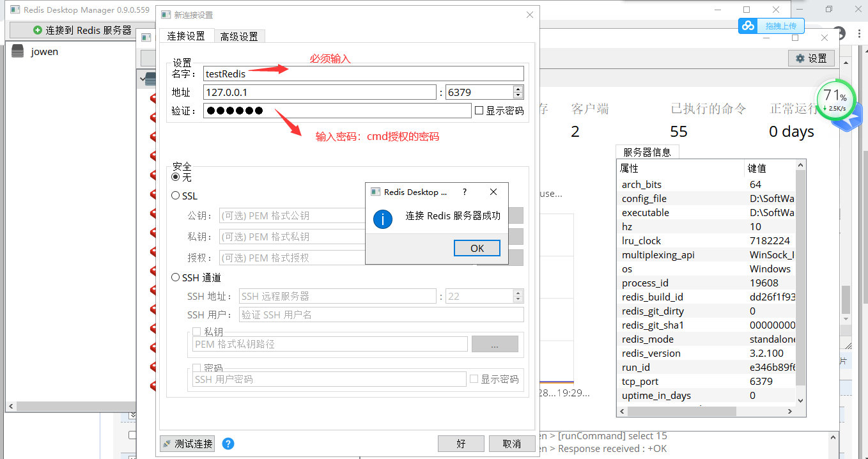
Task: Select the 连接设置 tab
Action: click(x=186, y=36)
